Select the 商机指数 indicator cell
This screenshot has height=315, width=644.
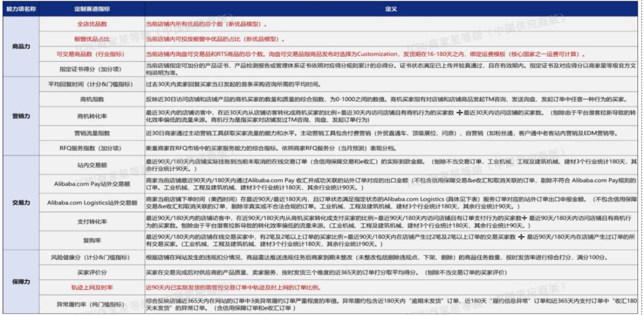tap(92, 99)
